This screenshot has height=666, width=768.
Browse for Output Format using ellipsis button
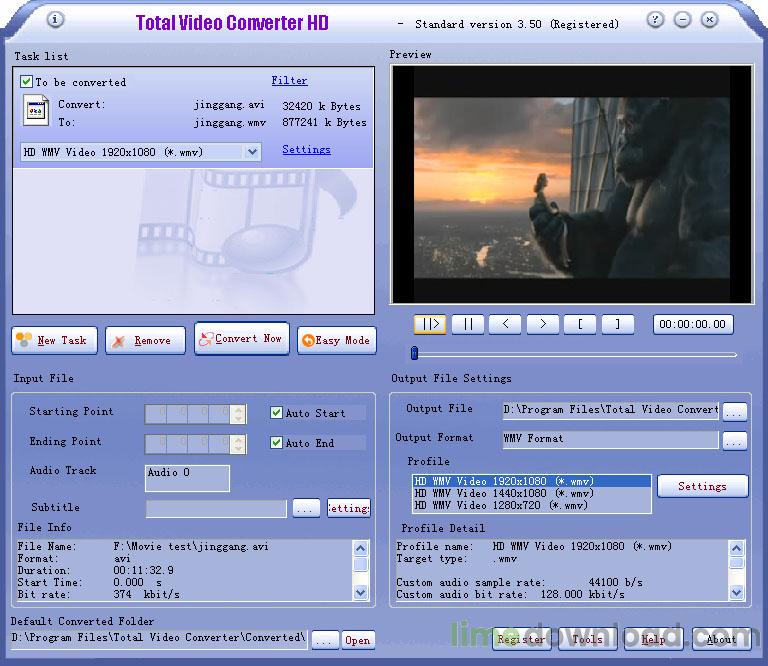click(x=734, y=440)
